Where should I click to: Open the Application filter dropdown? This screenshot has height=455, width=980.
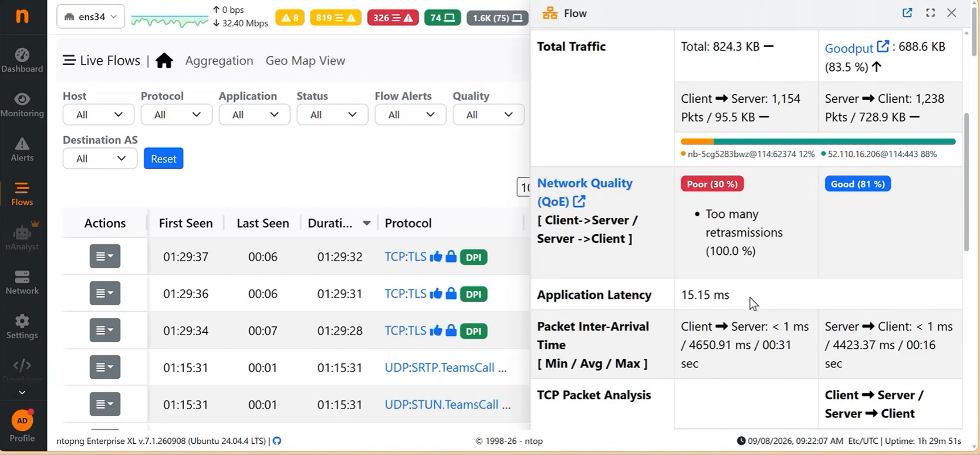[x=255, y=114]
